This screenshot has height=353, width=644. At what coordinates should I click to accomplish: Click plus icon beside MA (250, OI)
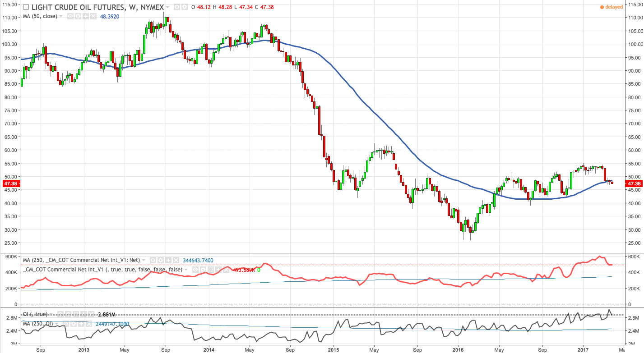(81, 323)
